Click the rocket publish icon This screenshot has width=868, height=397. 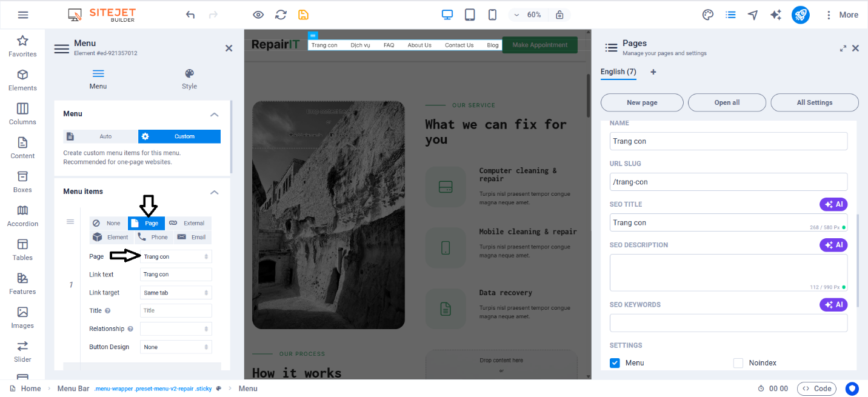(800, 15)
